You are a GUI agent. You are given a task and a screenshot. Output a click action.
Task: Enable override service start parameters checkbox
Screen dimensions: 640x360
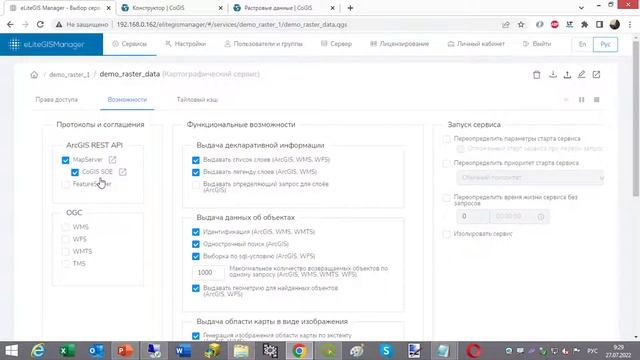447,139
